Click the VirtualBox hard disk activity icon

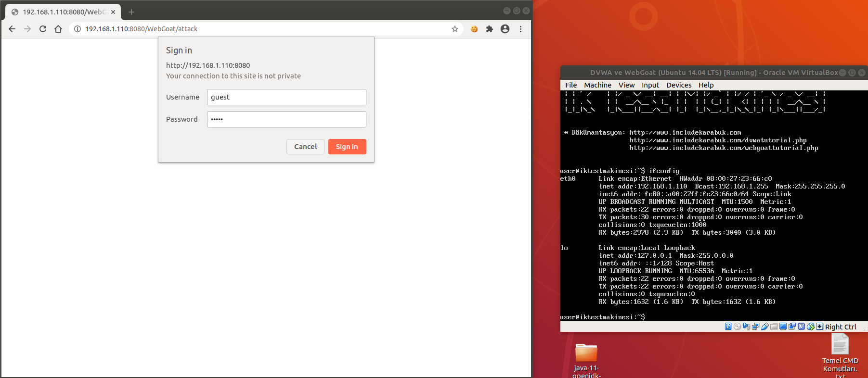click(x=728, y=327)
